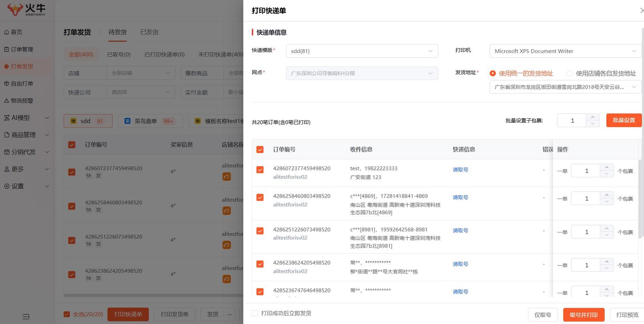Viewport: 644px width, 324px height.
Task: Select the 已打印快递单(0) filter
Action: coord(164,54)
